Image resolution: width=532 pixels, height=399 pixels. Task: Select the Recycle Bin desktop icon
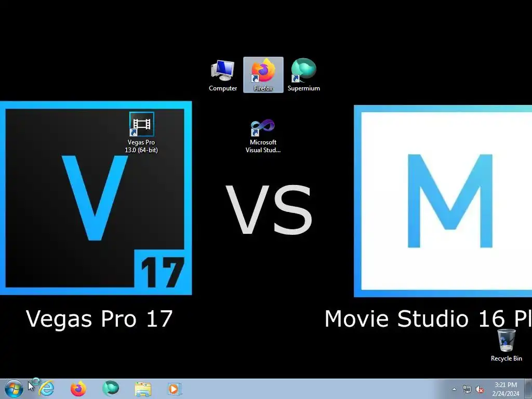pos(506,345)
